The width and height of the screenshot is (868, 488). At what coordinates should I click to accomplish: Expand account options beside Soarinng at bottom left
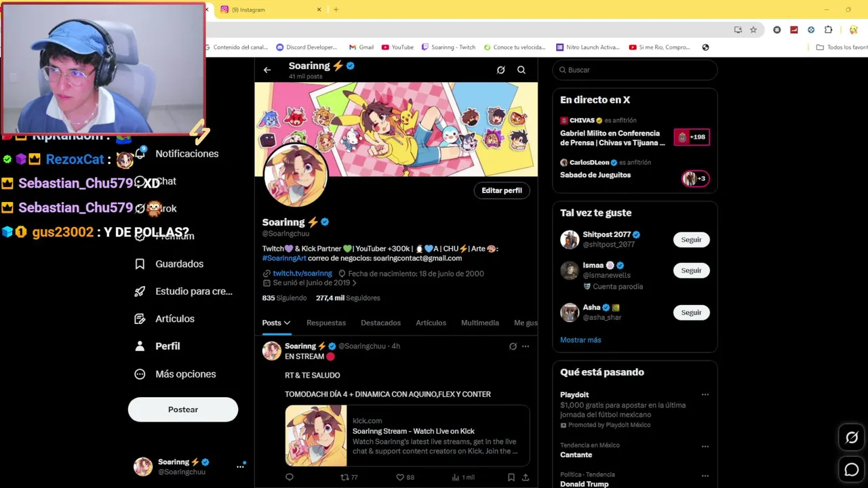[x=240, y=466]
